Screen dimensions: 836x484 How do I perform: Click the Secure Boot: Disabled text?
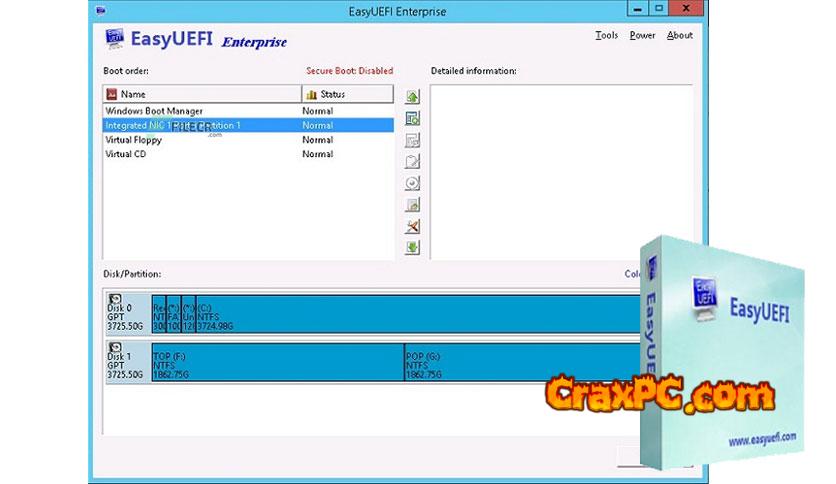[x=349, y=71]
